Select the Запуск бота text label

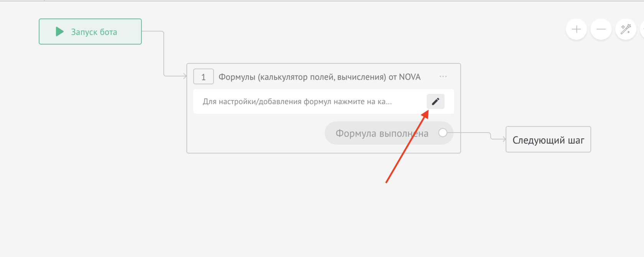coord(94,32)
